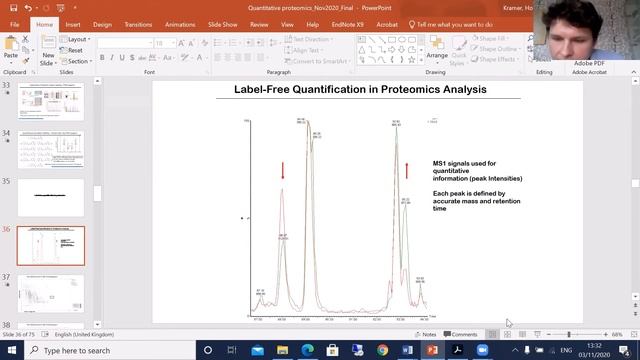Viewport: 640px width, 360px height.
Task: Open Shape Fill dropdown
Action: [x=491, y=38]
